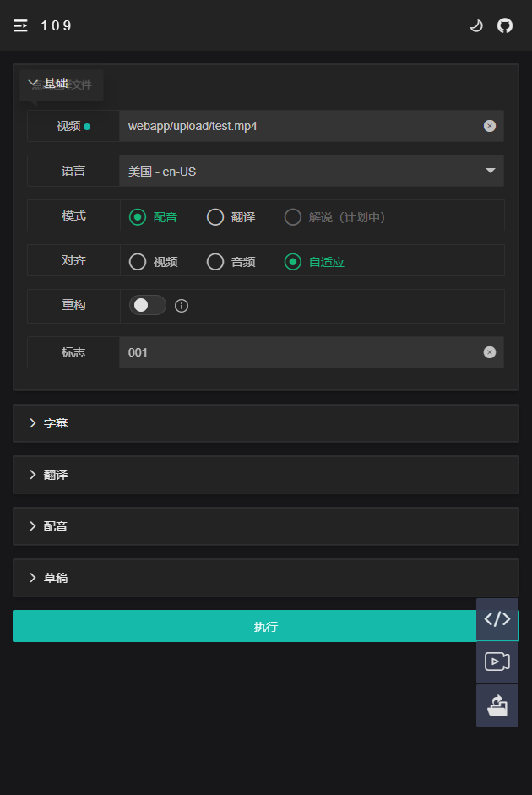Toggle dark mode moon icon
This screenshot has width=532, height=795.
(x=476, y=25)
